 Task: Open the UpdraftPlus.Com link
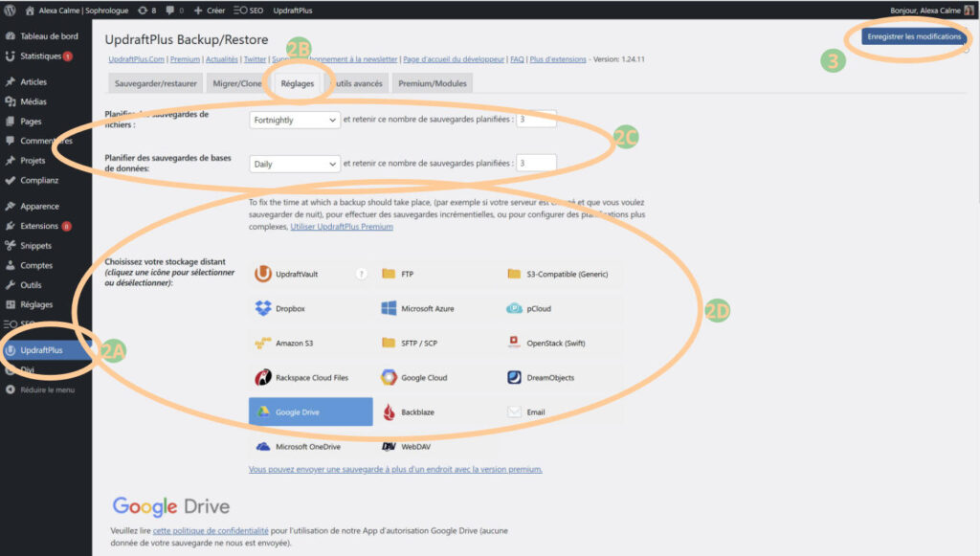(x=136, y=59)
